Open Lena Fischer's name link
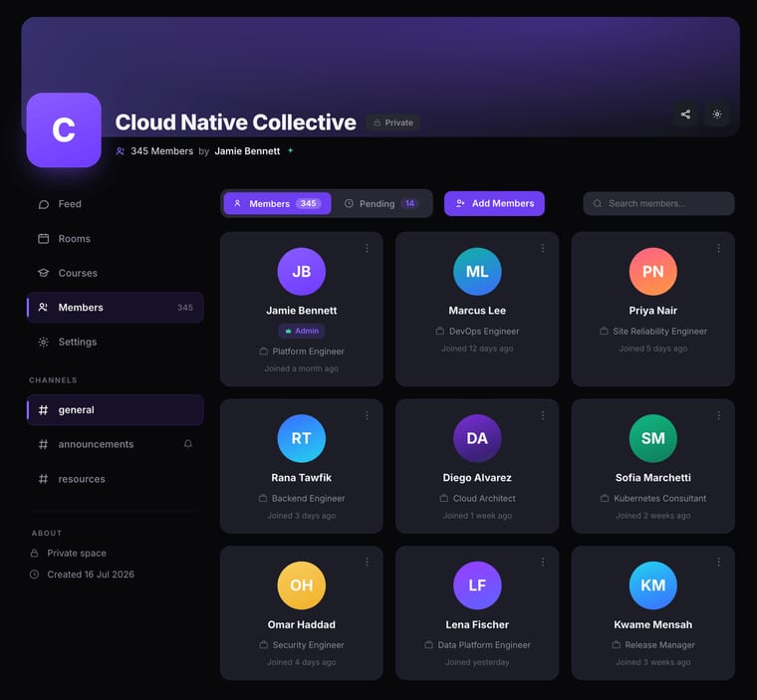This screenshot has width=757, height=700. (x=477, y=624)
